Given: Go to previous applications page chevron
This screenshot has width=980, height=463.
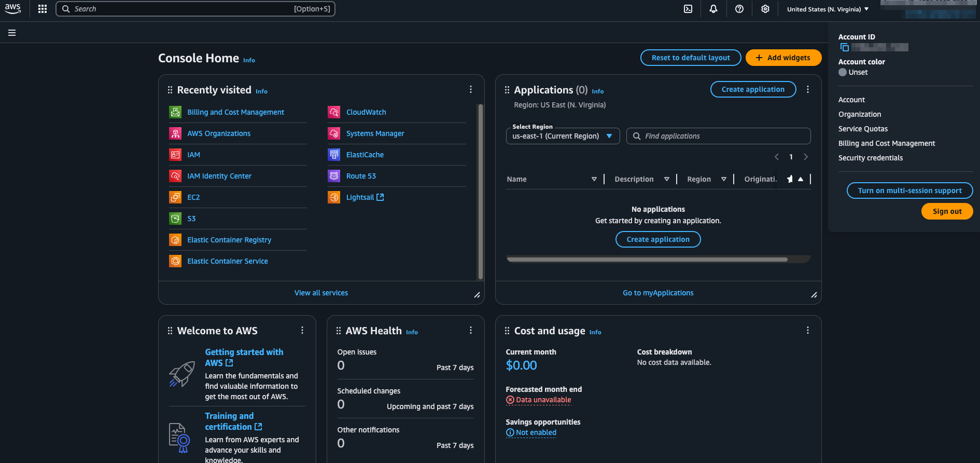Looking at the screenshot, I should pos(777,157).
